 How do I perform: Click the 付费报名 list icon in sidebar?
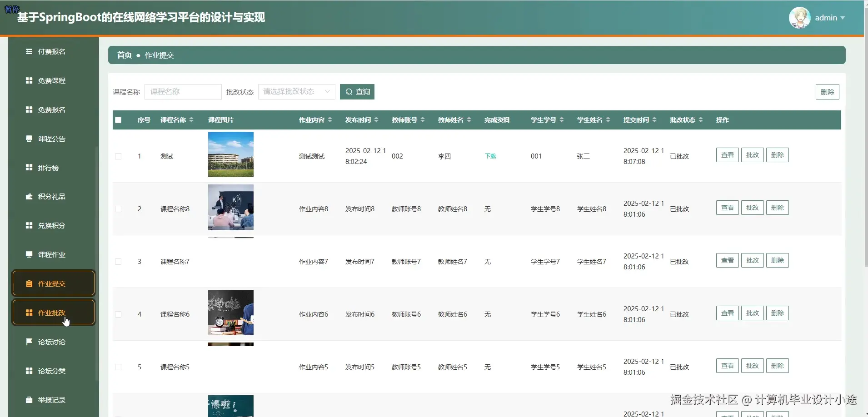[29, 51]
